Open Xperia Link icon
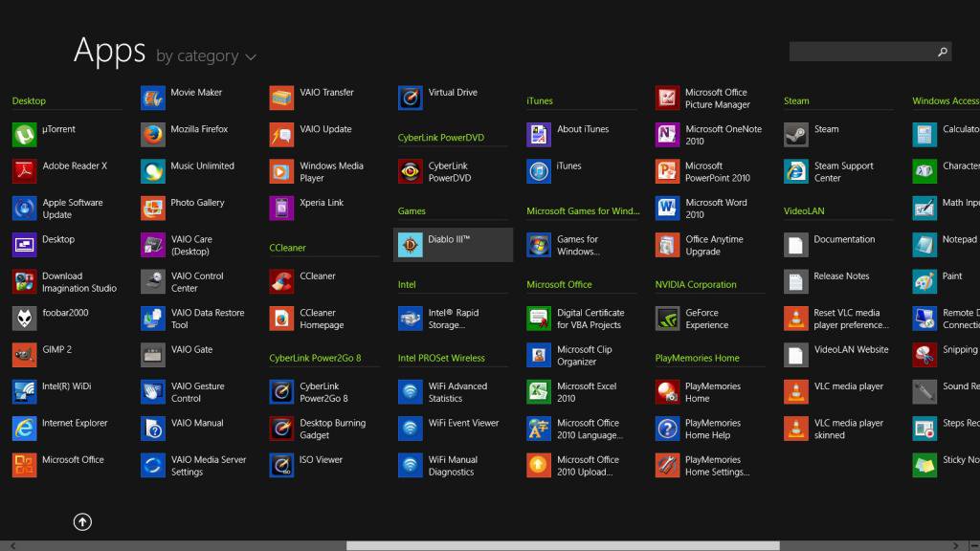The width and height of the screenshot is (980, 551). 282,209
